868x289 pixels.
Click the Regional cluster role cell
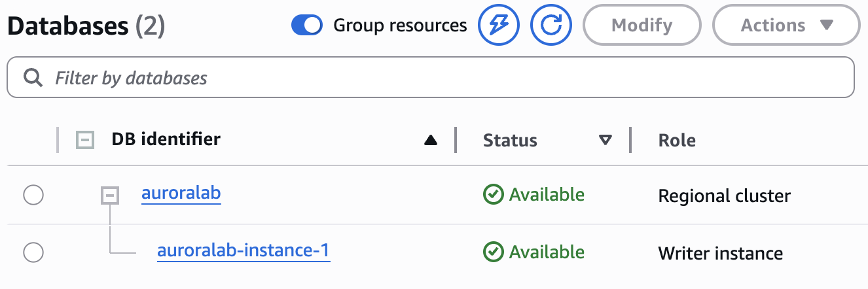tap(725, 195)
